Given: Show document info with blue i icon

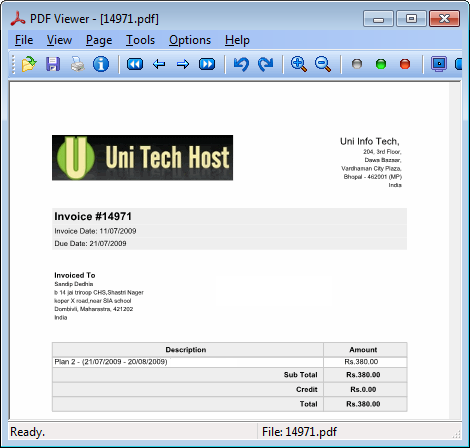Looking at the screenshot, I should pos(101,64).
